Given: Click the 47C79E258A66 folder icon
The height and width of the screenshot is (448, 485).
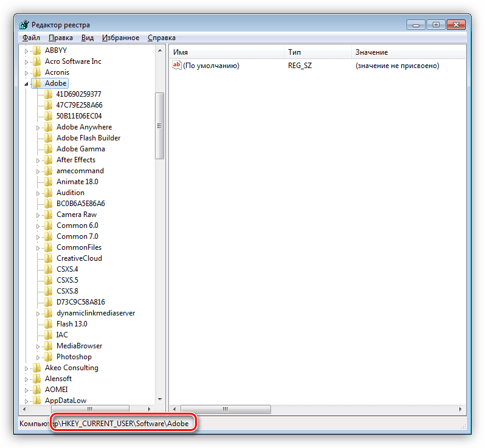Looking at the screenshot, I should (48, 105).
